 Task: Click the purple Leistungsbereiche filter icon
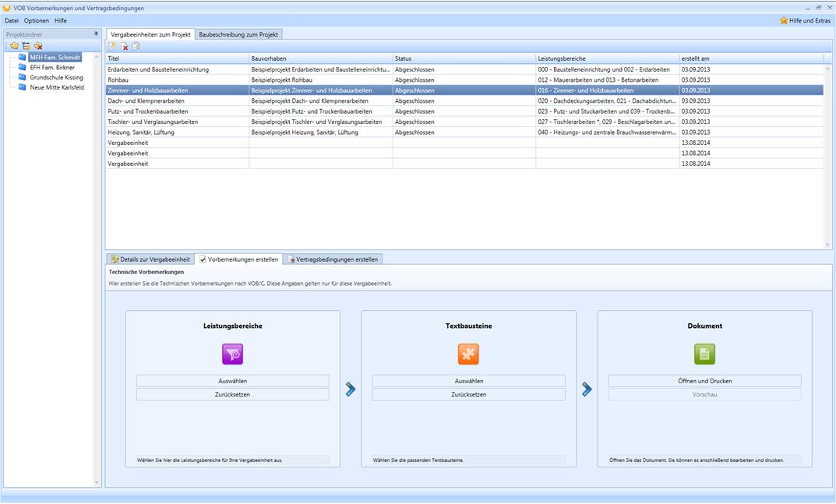pos(232,354)
